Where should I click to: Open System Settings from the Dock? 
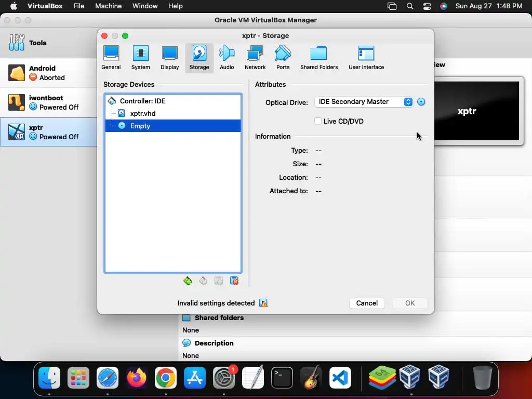click(x=224, y=378)
